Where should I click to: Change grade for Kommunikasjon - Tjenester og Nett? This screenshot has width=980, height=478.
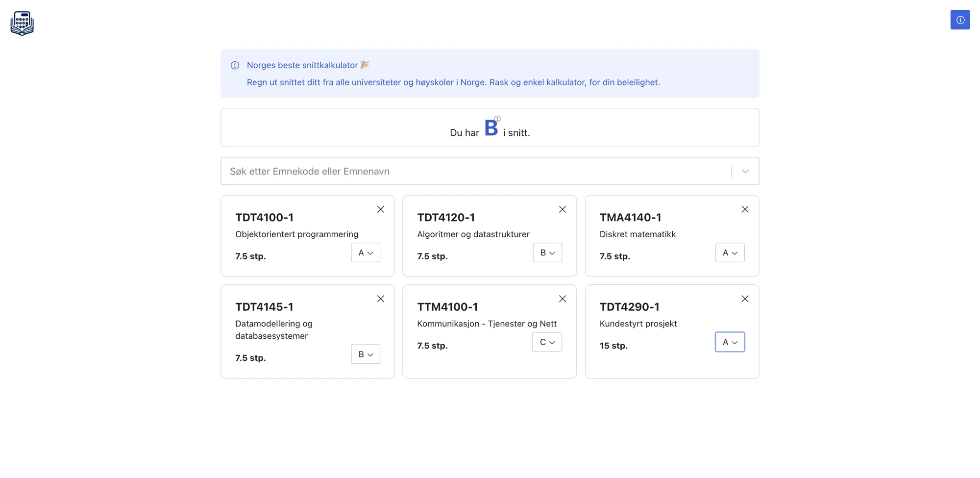point(547,342)
